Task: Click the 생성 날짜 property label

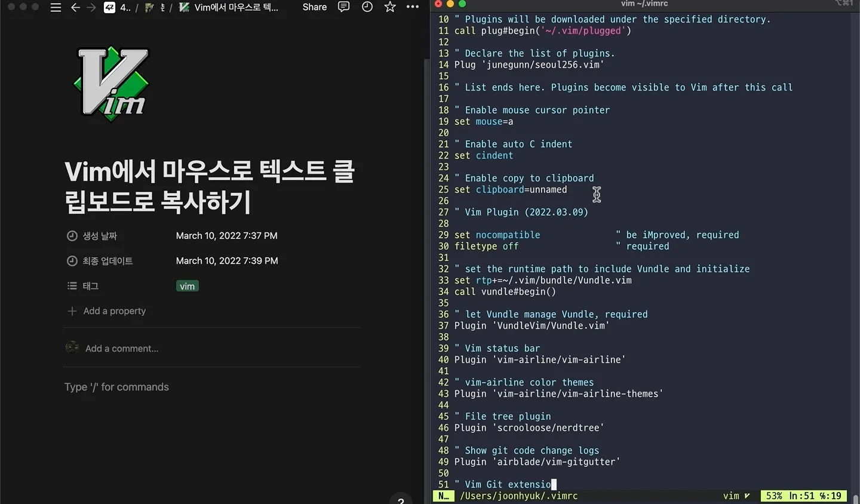Action: [x=92, y=236]
